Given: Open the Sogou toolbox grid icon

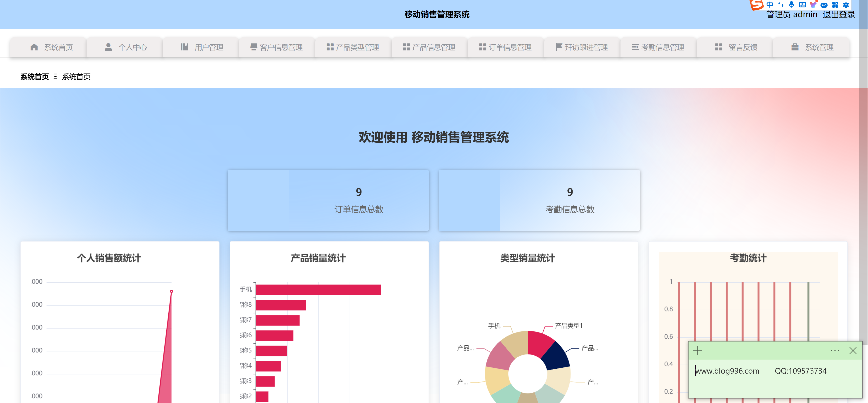Looking at the screenshot, I should coord(836,4).
